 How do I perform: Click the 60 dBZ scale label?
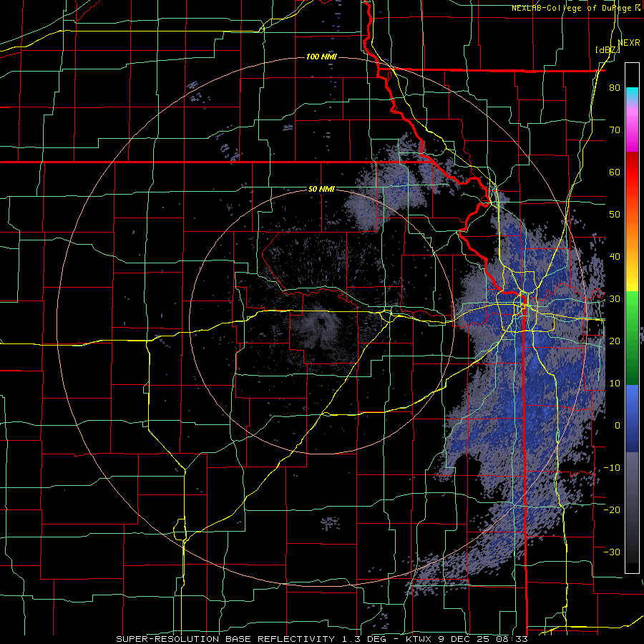tap(615, 172)
